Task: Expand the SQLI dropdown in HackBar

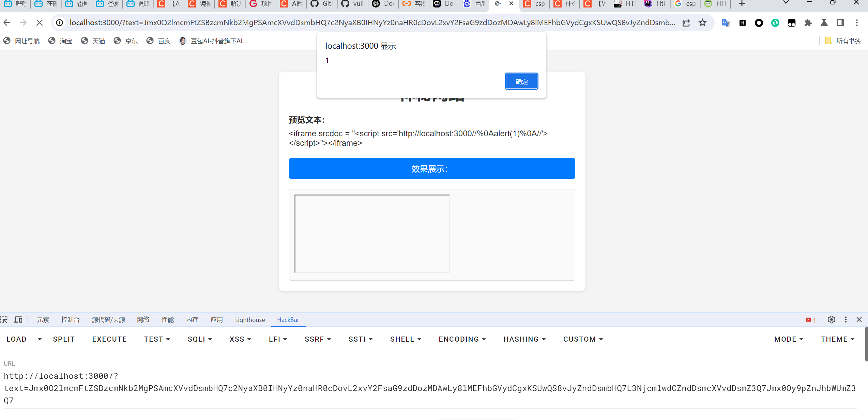Action: [200, 339]
